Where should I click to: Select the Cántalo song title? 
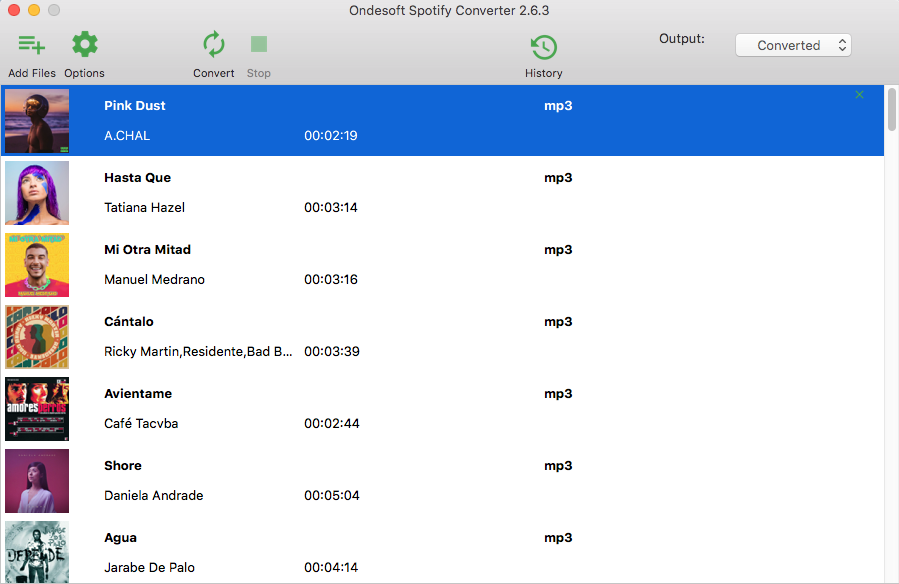click(128, 322)
